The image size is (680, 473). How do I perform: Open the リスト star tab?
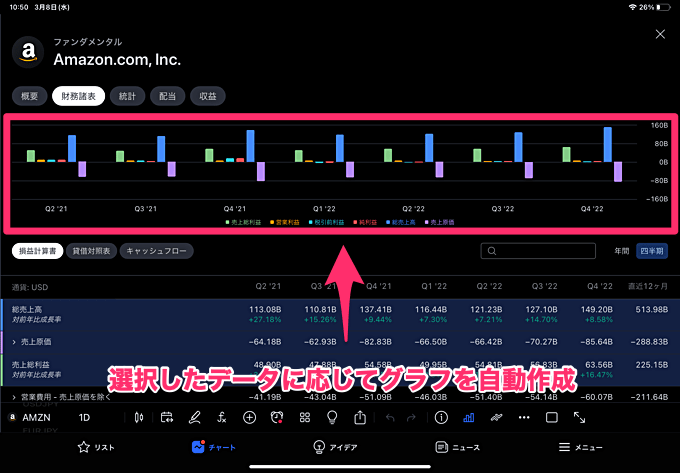[x=96, y=447]
